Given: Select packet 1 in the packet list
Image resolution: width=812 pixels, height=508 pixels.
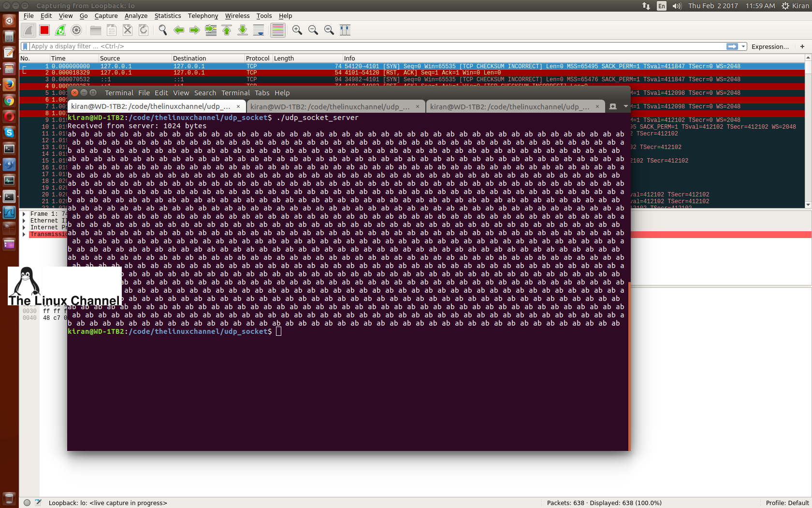Looking at the screenshot, I should (412, 66).
